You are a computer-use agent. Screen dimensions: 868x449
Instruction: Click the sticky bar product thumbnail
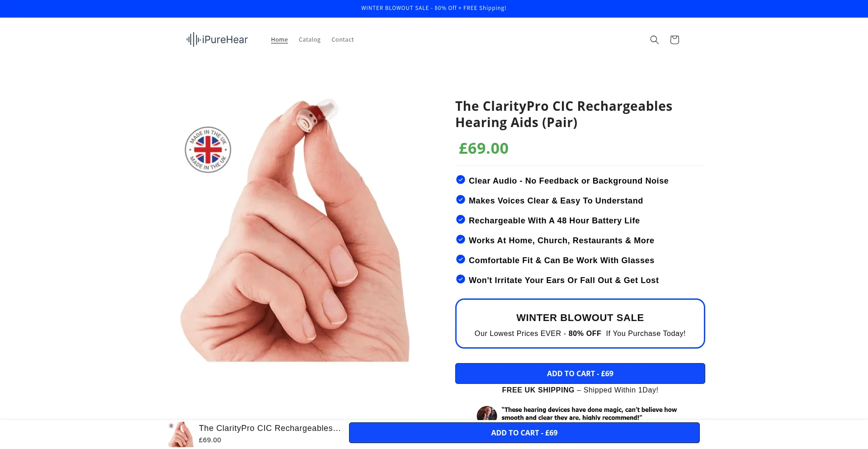(x=181, y=435)
